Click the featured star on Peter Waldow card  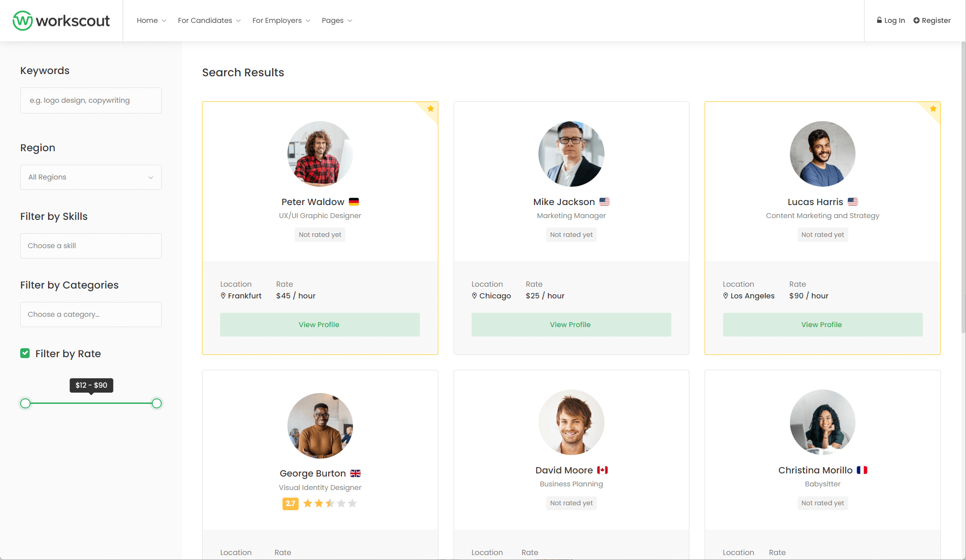[431, 109]
